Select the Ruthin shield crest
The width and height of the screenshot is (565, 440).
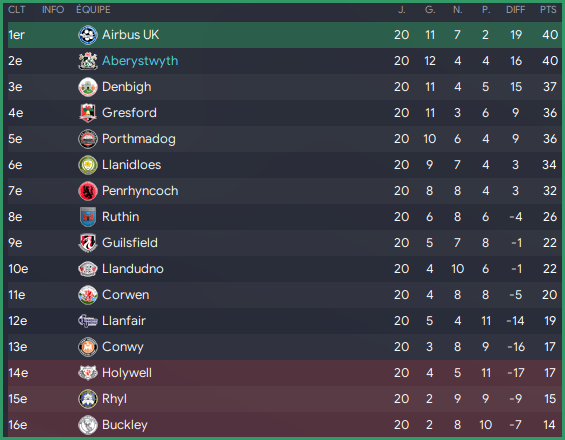(x=88, y=217)
